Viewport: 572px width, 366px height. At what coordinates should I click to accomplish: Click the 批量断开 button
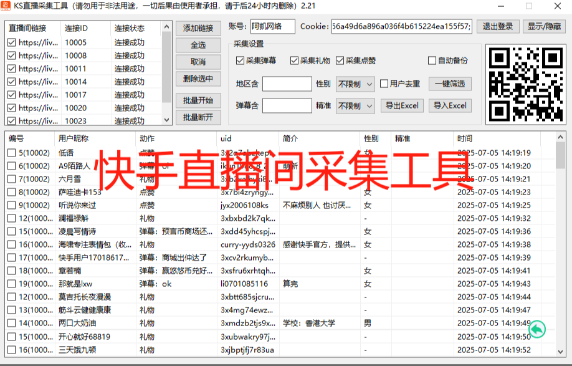(198, 117)
